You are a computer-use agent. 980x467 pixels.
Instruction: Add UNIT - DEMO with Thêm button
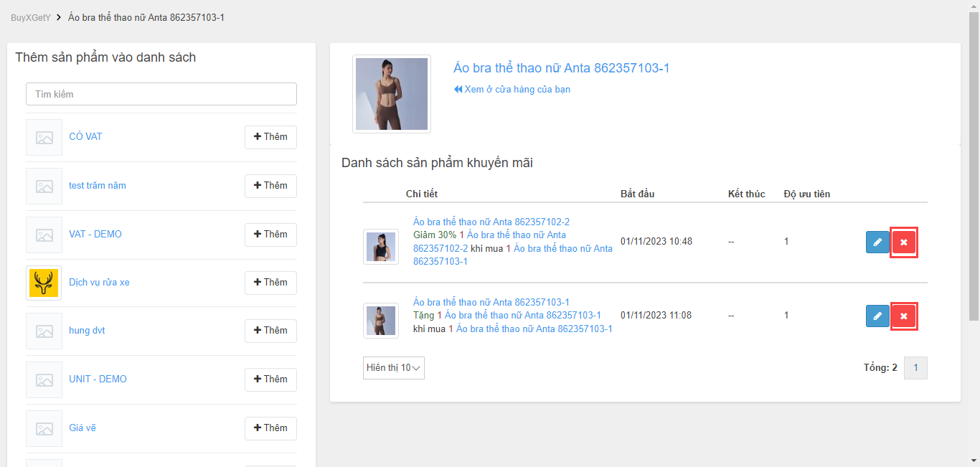[x=270, y=379]
